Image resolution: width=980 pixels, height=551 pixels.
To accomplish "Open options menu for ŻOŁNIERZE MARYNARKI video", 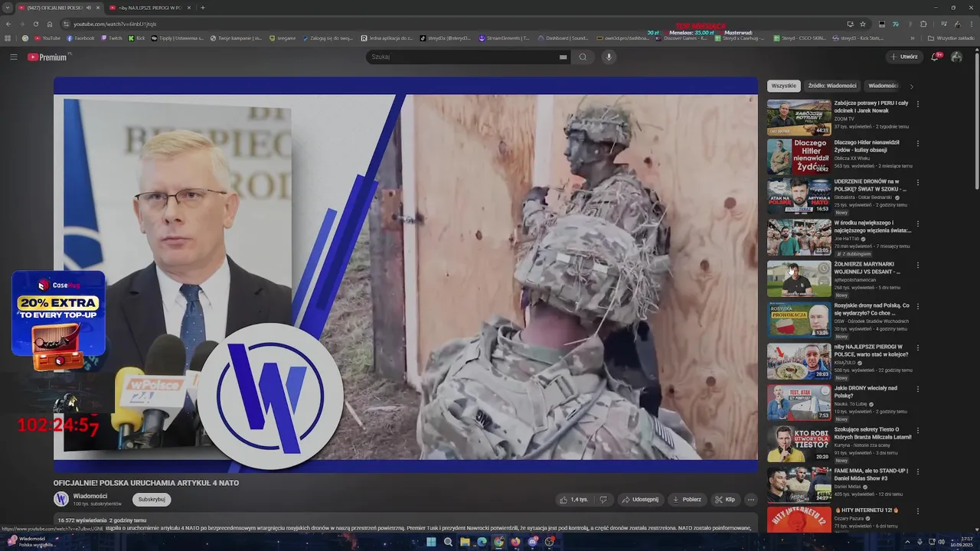I will coord(917,266).
